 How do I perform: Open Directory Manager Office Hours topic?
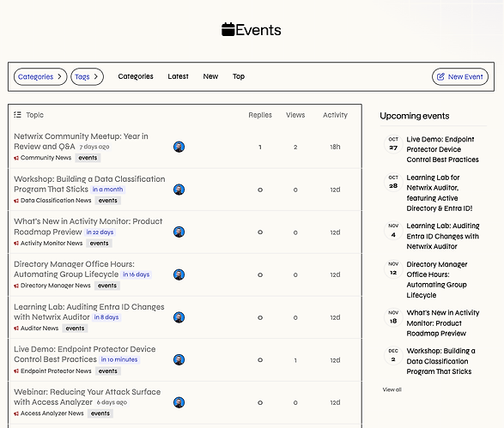pos(74,269)
